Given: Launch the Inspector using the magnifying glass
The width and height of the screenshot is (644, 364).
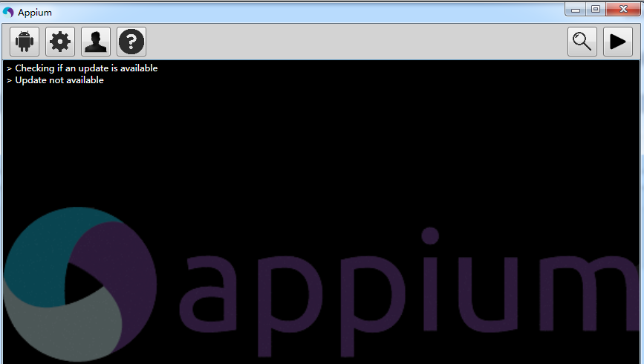Looking at the screenshot, I should [x=582, y=42].
